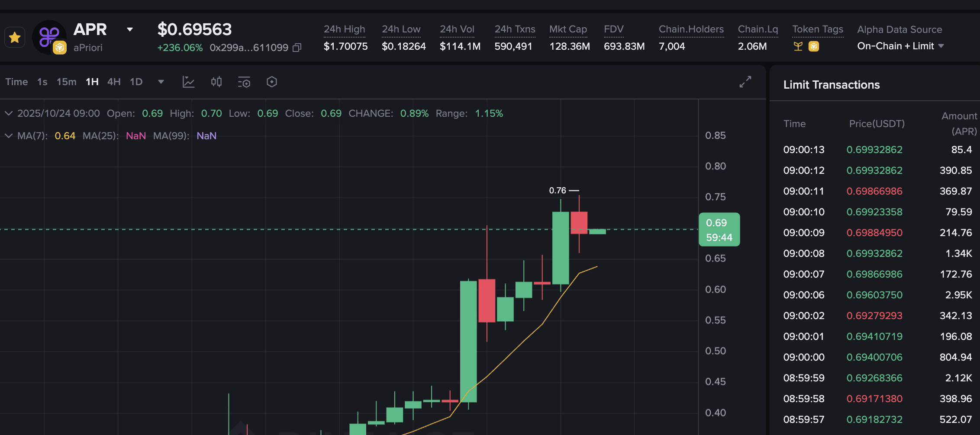Click price 0.69400706 in the transactions list
The width and height of the screenshot is (980, 435).
click(874, 357)
